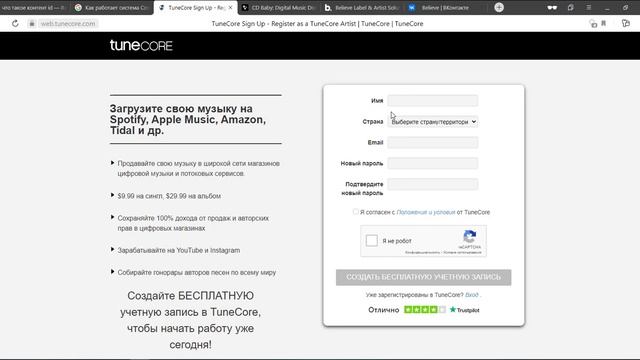Image resolution: width=640 pixels, height=360 pixels.
Task: Click the page title text in address bar
Action: pyautogui.click(x=317, y=24)
